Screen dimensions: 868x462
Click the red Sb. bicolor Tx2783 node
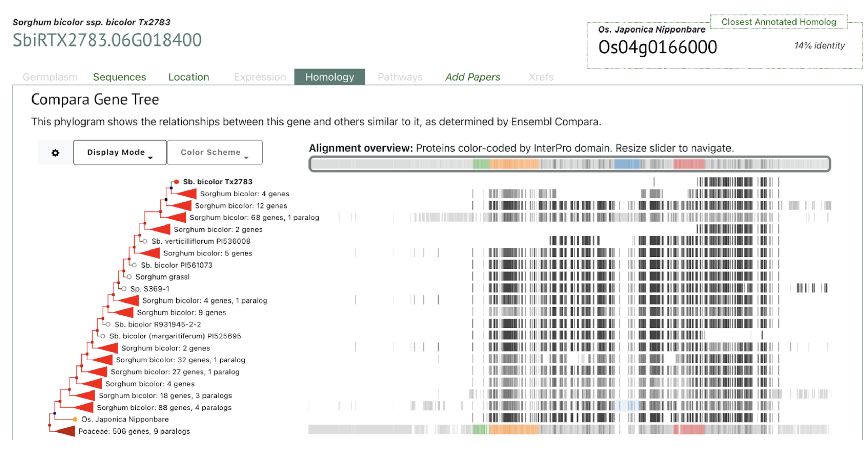coord(176,182)
